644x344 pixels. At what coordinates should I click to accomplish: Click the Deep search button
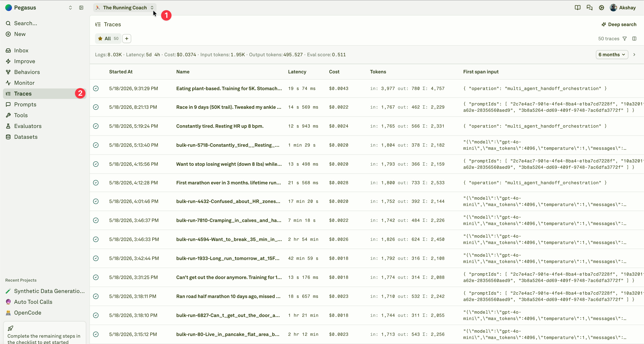coord(619,24)
